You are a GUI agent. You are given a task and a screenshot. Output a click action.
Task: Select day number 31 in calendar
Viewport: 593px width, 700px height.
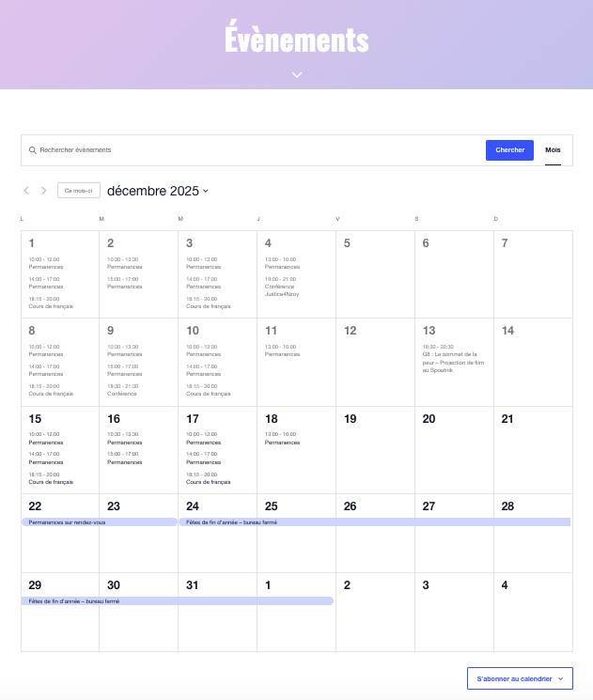(193, 585)
